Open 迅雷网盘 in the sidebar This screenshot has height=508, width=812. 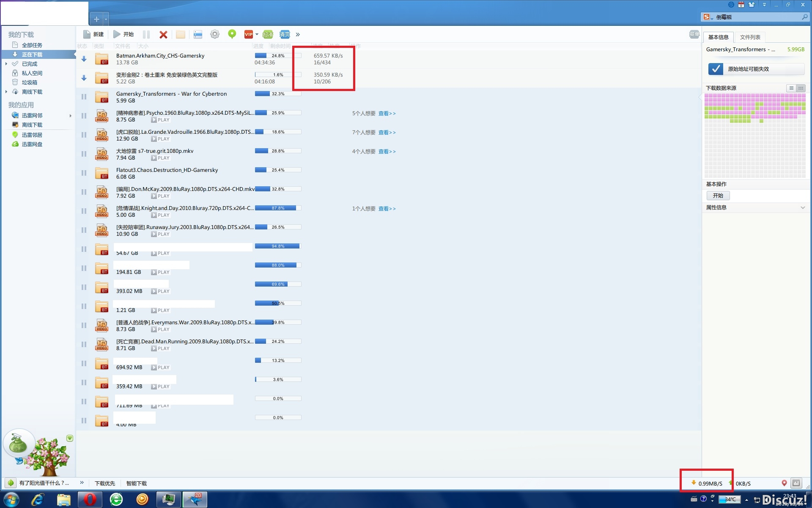click(32, 144)
